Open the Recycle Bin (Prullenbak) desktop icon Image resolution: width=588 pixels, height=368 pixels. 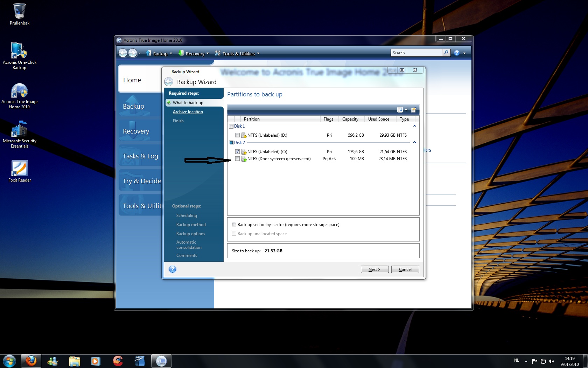click(19, 14)
